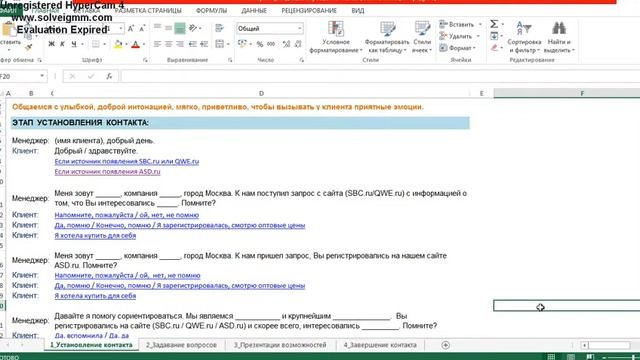The width and height of the screenshot is (640, 360).
Task: Expand the Стили ячеек menu
Action: click(x=422, y=37)
